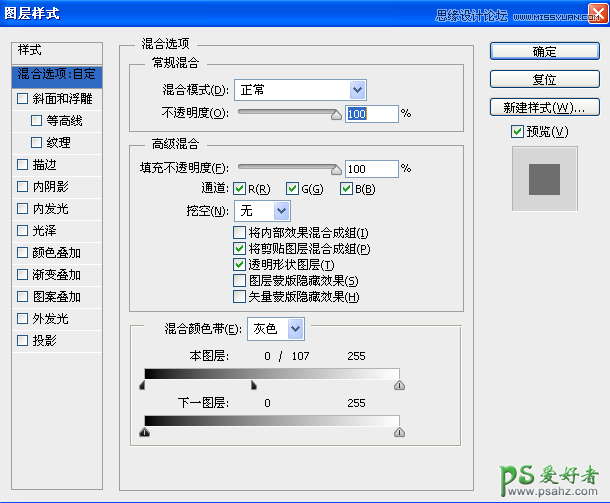Screen dimensions: 610x503
Task: Uncheck 透明形状图层(T)
Action: [x=239, y=265]
